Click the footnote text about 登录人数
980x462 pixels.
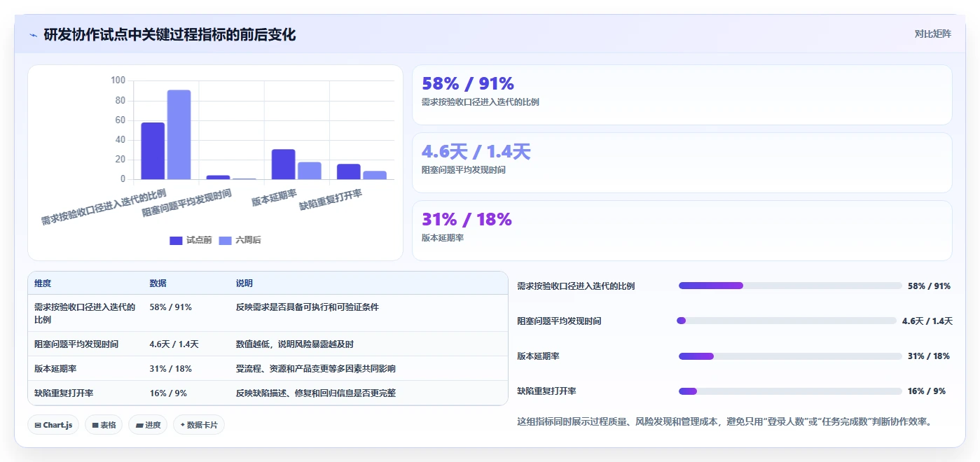click(x=725, y=421)
